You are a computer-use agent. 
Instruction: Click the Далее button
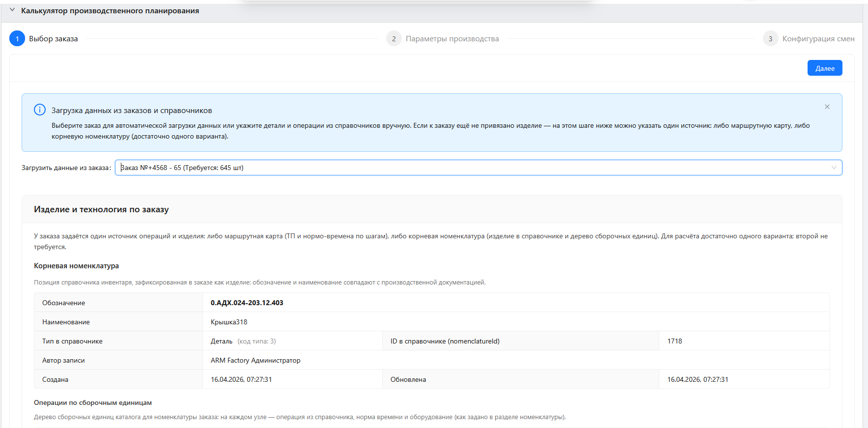click(x=825, y=68)
